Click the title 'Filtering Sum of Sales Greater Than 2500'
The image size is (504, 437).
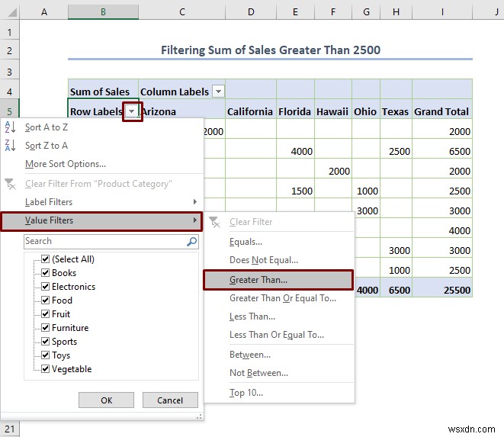(271, 50)
